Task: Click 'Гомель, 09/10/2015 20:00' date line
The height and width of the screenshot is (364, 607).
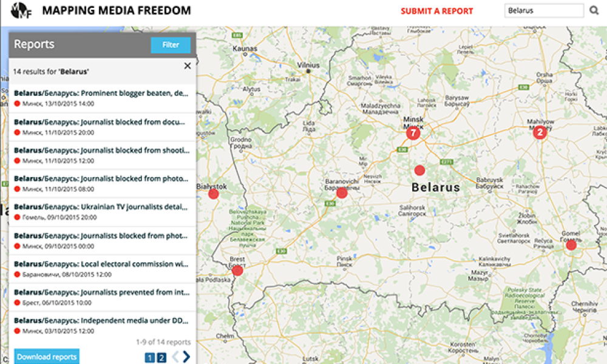Action: 59,217
